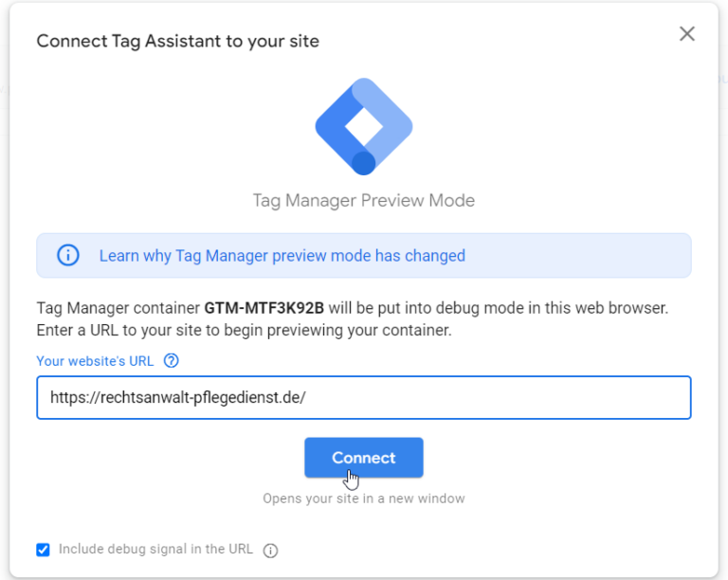Viewport: 728px width, 580px height.
Task: Click info icon next to Include debug signal
Action: (270, 551)
